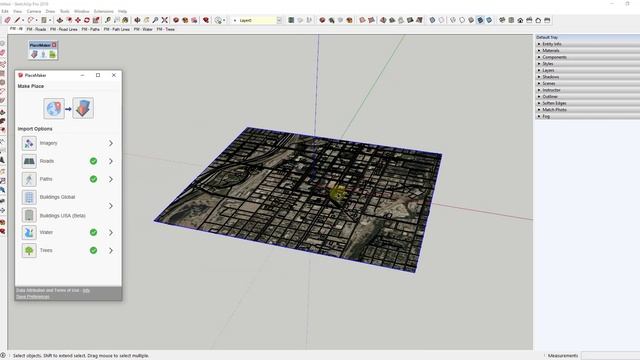Expand the Buildings options chevron

(x=111, y=206)
